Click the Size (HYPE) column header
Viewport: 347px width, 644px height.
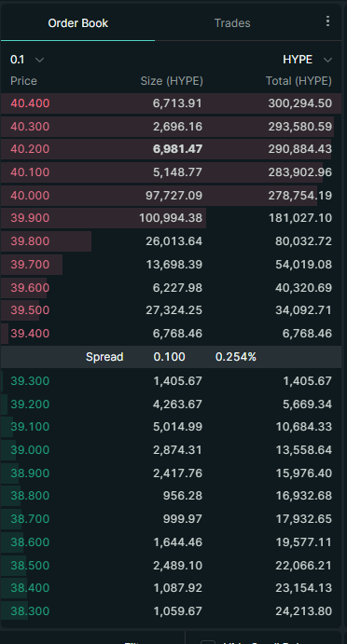point(172,81)
